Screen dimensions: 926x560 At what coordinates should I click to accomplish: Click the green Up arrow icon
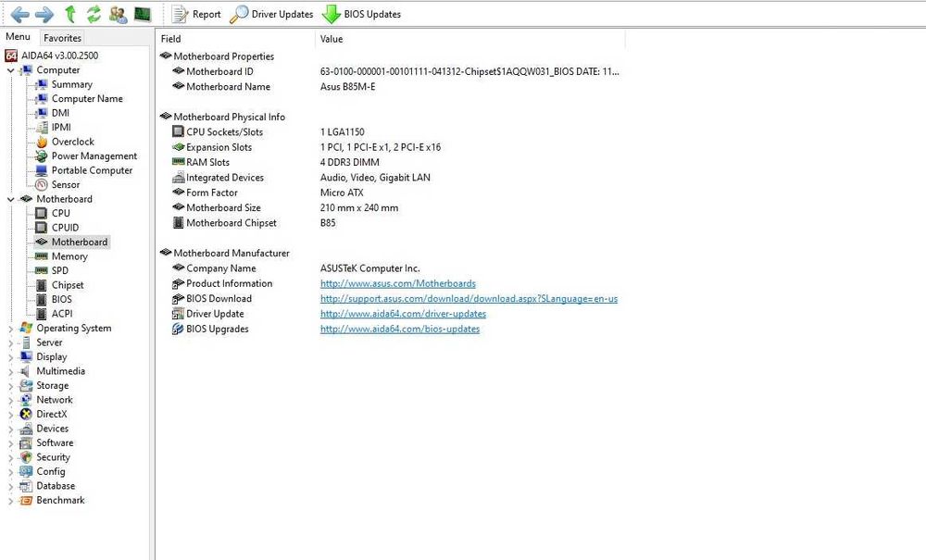pos(70,14)
